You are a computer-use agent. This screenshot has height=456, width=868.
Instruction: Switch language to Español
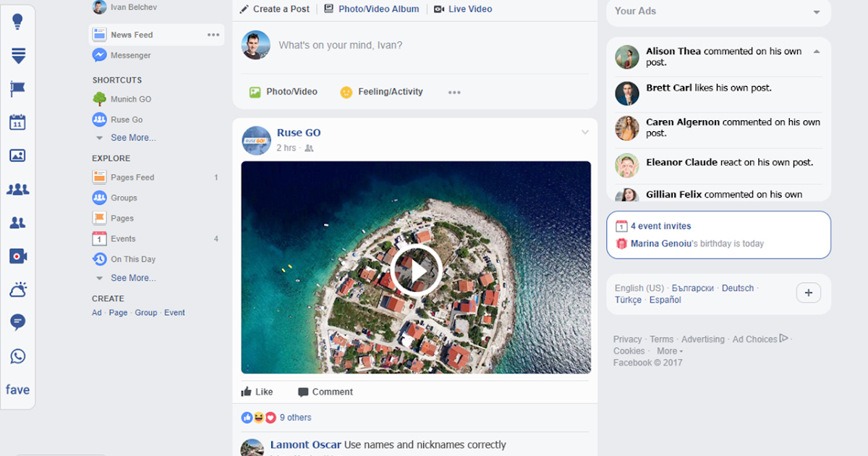(665, 300)
